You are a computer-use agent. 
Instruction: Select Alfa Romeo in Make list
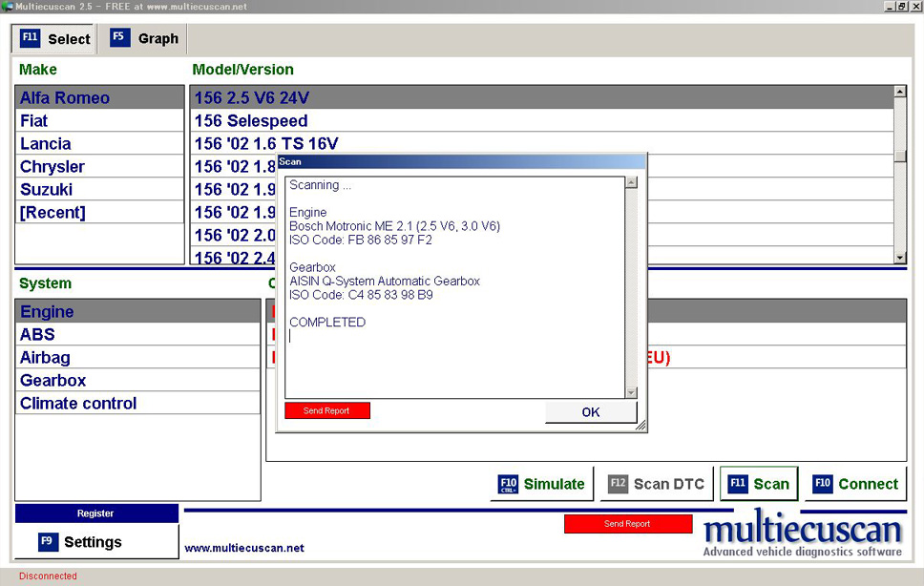pyautogui.click(x=99, y=97)
